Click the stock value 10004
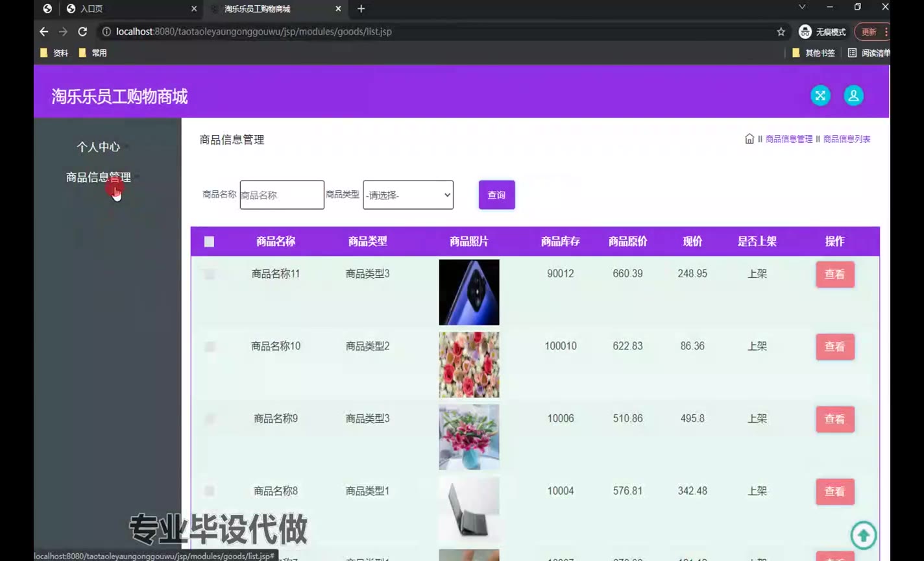This screenshot has width=924, height=561. pyautogui.click(x=561, y=491)
